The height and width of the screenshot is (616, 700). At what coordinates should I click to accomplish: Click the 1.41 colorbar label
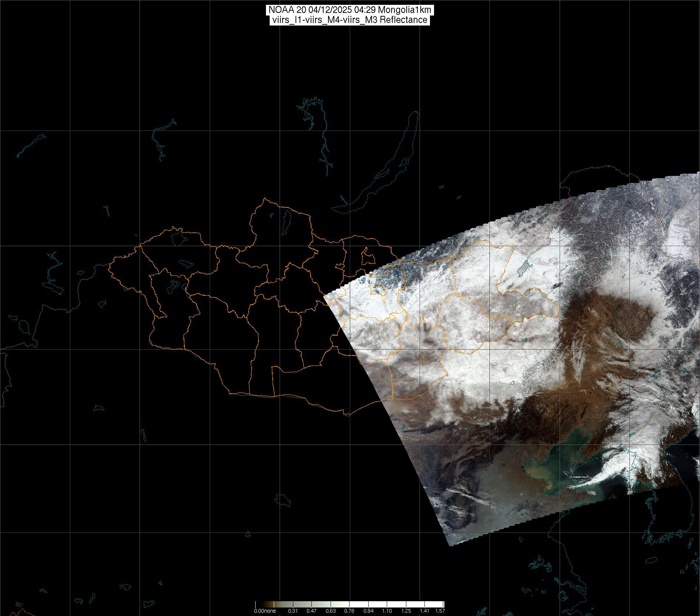click(x=424, y=611)
